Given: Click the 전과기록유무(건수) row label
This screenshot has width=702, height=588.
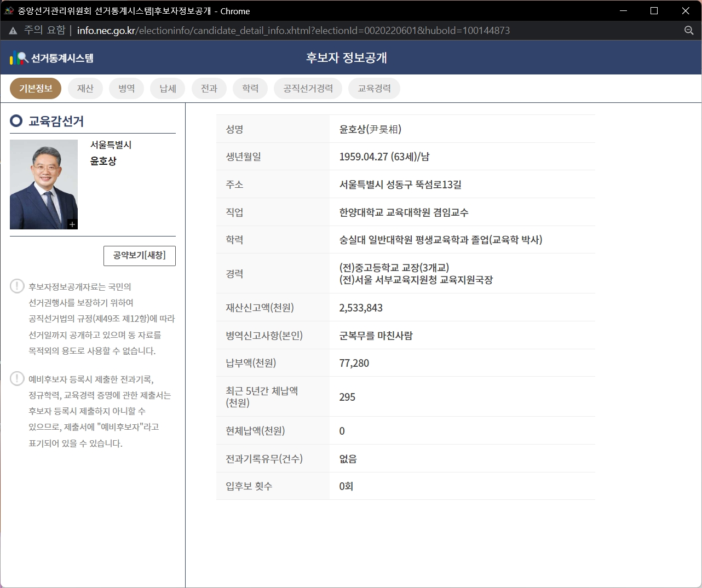Looking at the screenshot, I should click(264, 459).
